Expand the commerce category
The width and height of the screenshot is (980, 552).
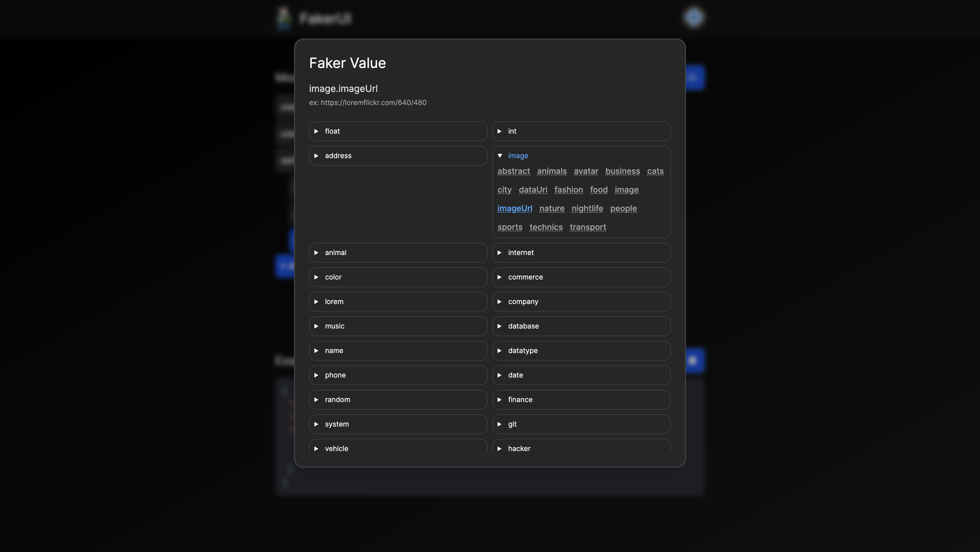point(581,277)
